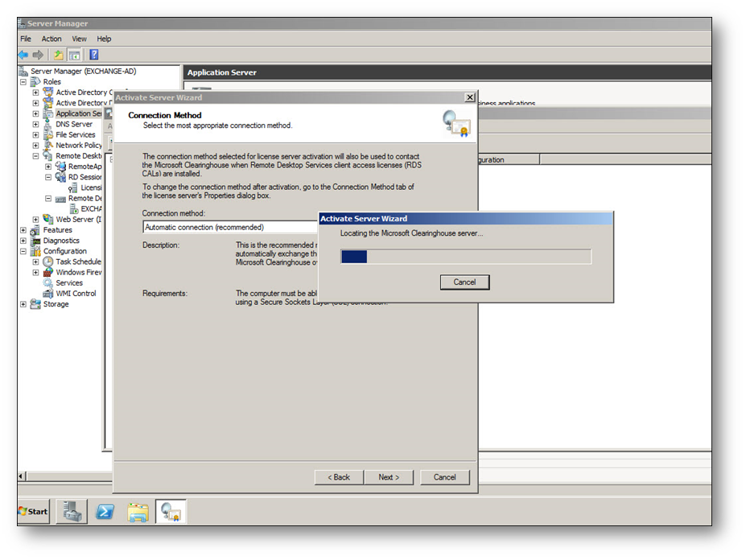Click the blue Help icon in the toolbar
The height and width of the screenshot is (560, 746).
pyautogui.click(x=93, y=55)
